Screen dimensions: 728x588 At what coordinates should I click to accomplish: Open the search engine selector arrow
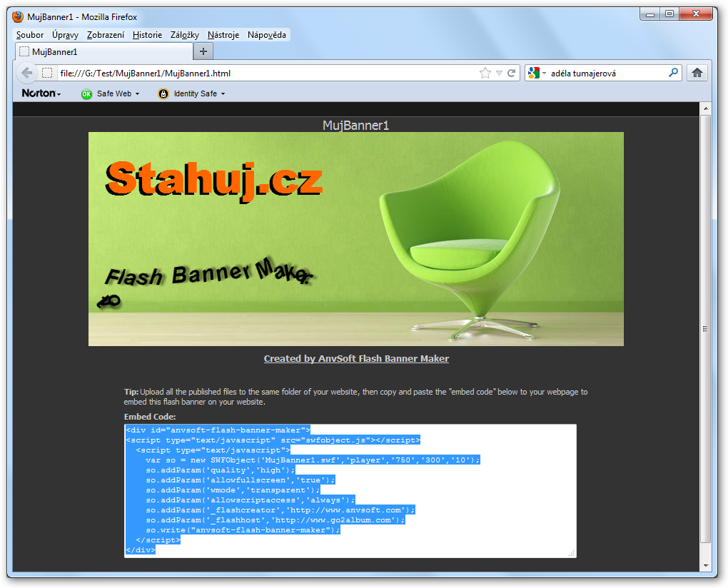[544, 73]
